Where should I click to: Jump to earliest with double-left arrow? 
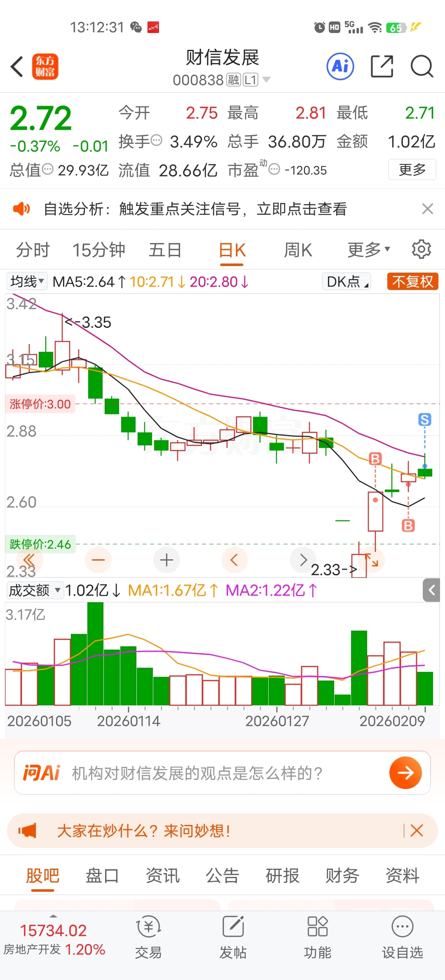coord(29,560)
